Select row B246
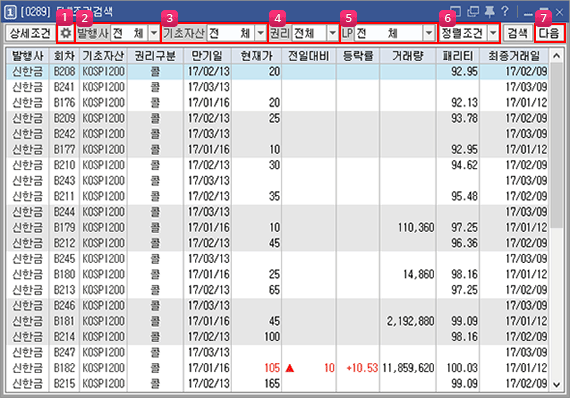 click(x=277, y=306)
